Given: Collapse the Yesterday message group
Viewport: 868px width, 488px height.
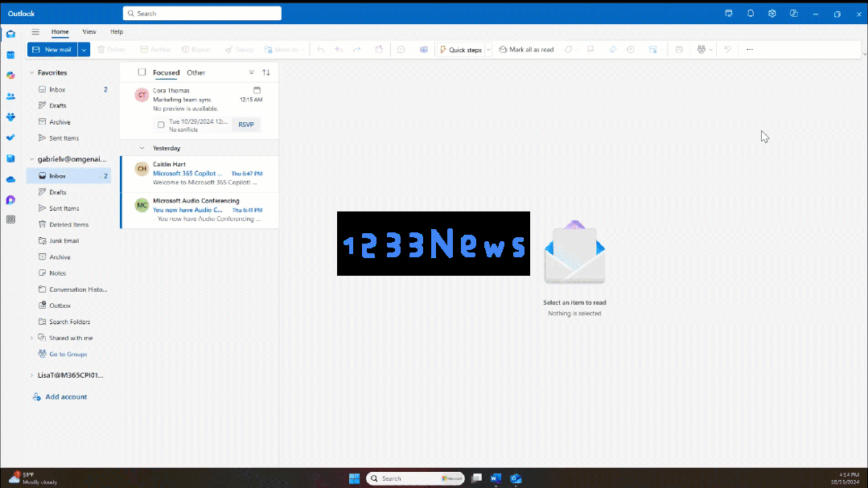Looking at the screenshot, I should point(142,148).
